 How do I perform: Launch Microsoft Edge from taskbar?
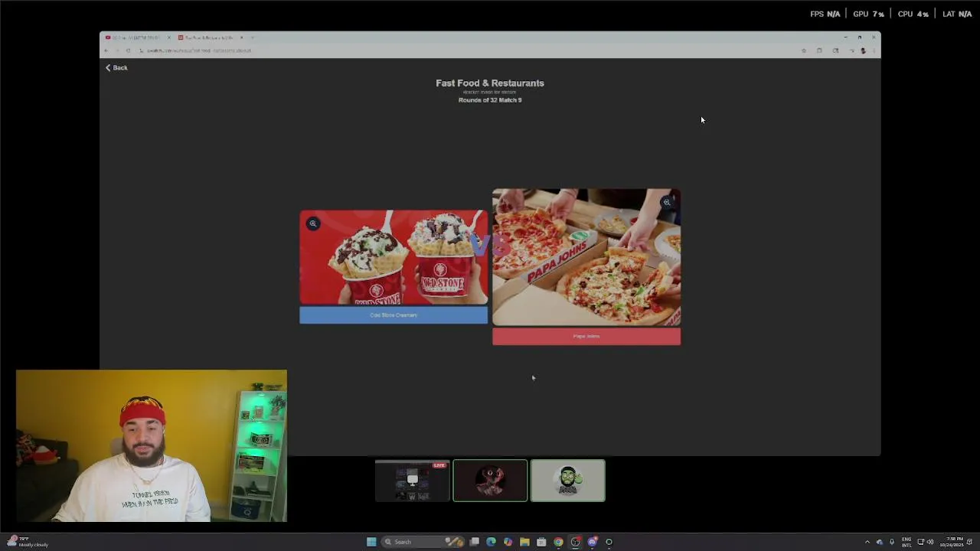(491, 542)
